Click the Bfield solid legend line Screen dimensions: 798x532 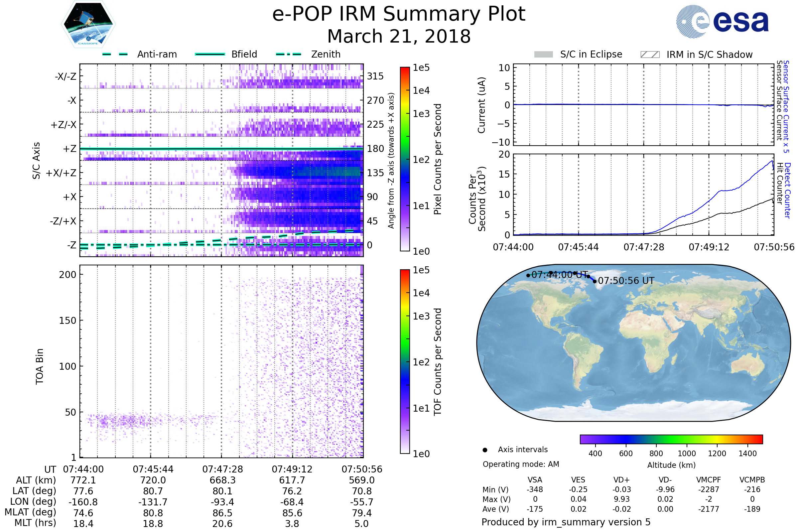[210, 54]
